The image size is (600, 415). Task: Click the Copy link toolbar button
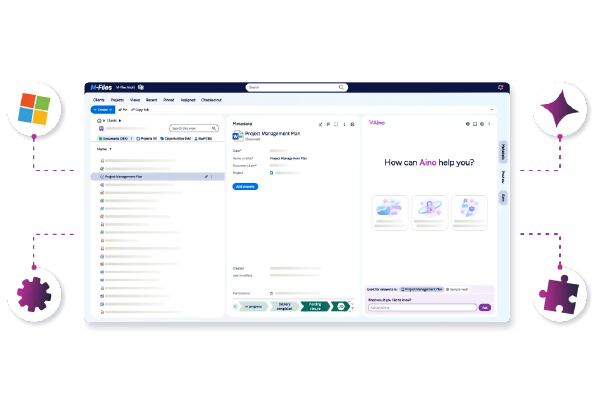pyautogui.click(x=140, y=110)
